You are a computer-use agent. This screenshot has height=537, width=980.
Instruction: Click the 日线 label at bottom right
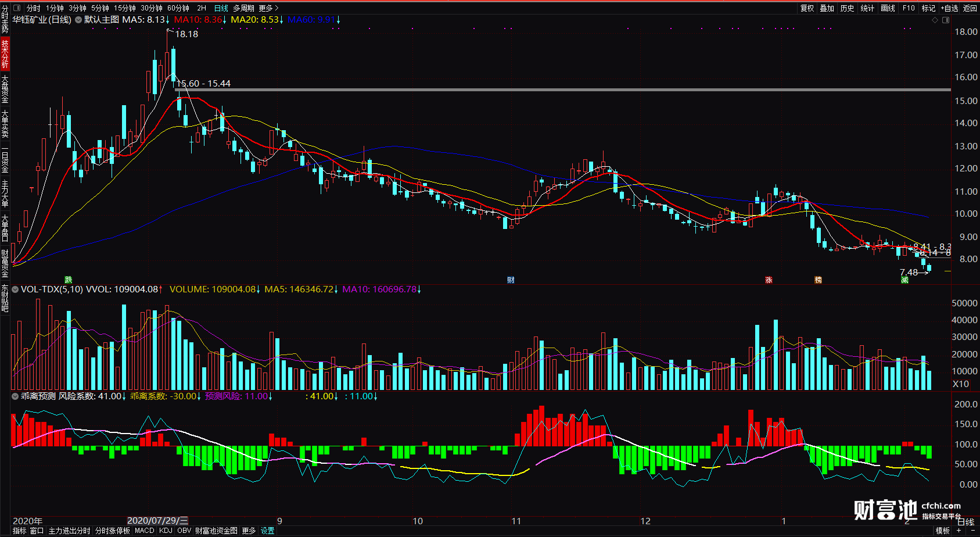pos(965,522)
